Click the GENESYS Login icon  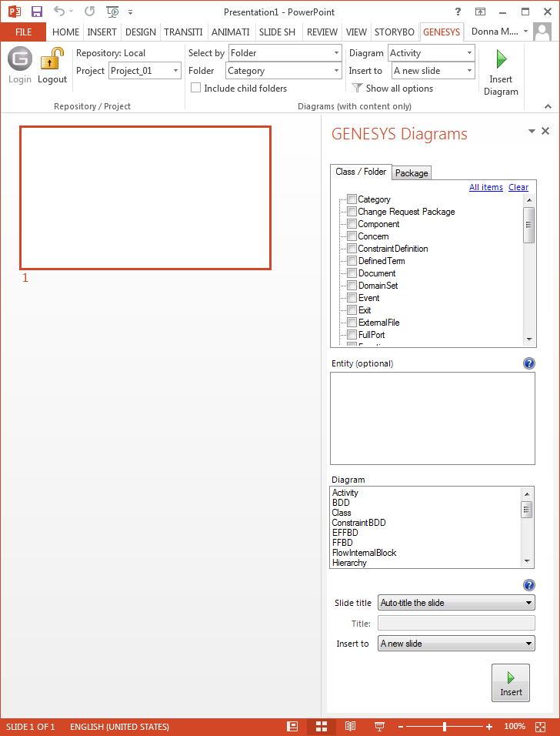20,59
